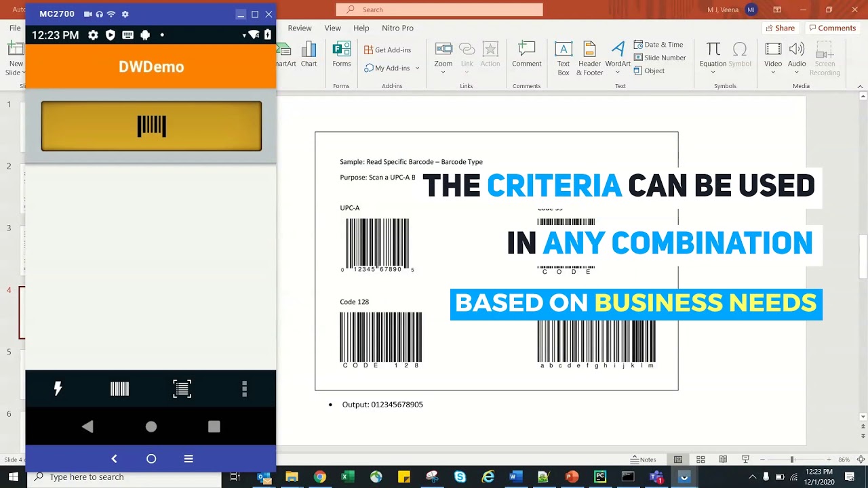Fit slide to current window icon
The height and width of the screenshot is (488, 868).
pyautogui.click(x=861, y=460)
